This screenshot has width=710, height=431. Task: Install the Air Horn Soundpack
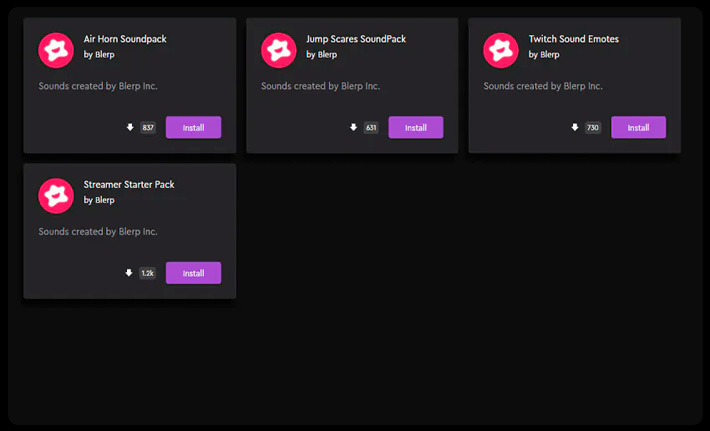[193, 127]
